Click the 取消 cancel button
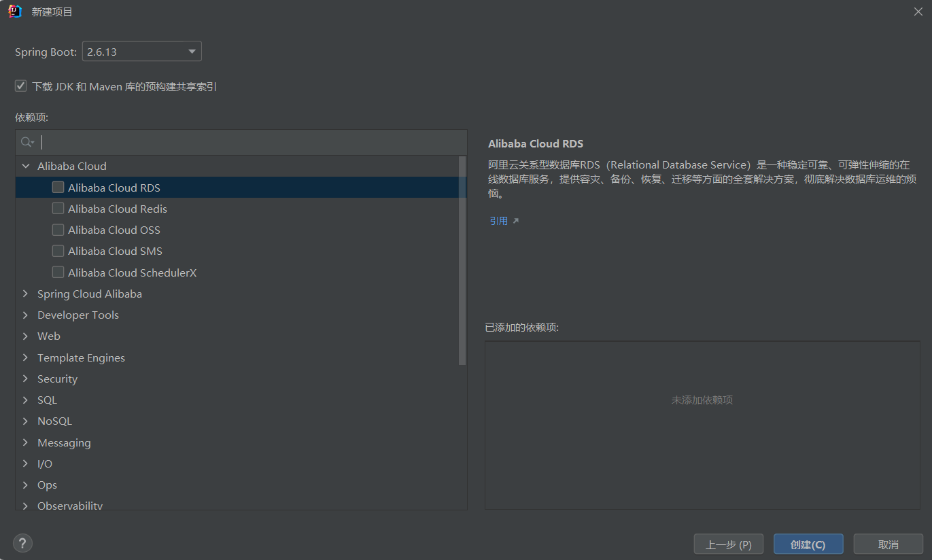 [888, 544]
